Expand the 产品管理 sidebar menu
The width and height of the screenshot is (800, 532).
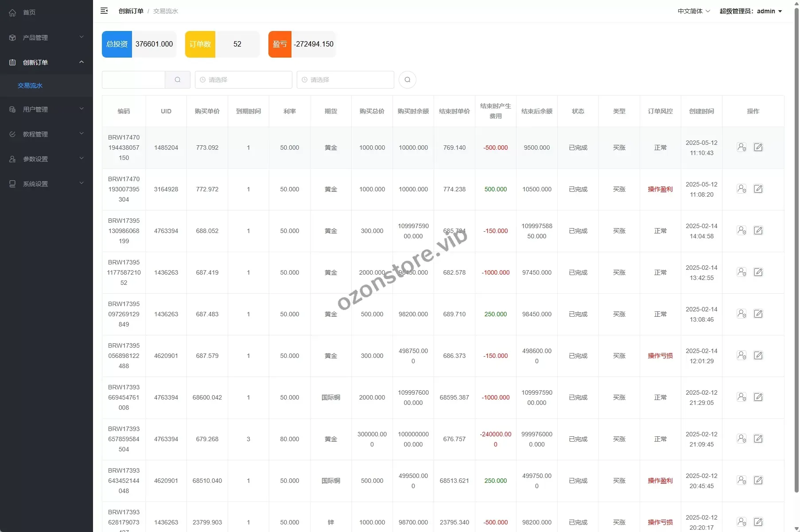[47, 38]
